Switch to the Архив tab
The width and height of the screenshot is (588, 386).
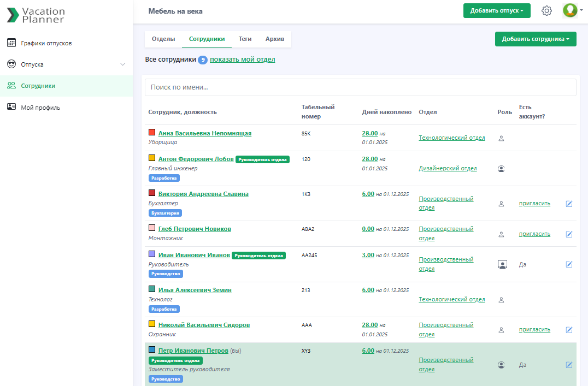(274, 39)
